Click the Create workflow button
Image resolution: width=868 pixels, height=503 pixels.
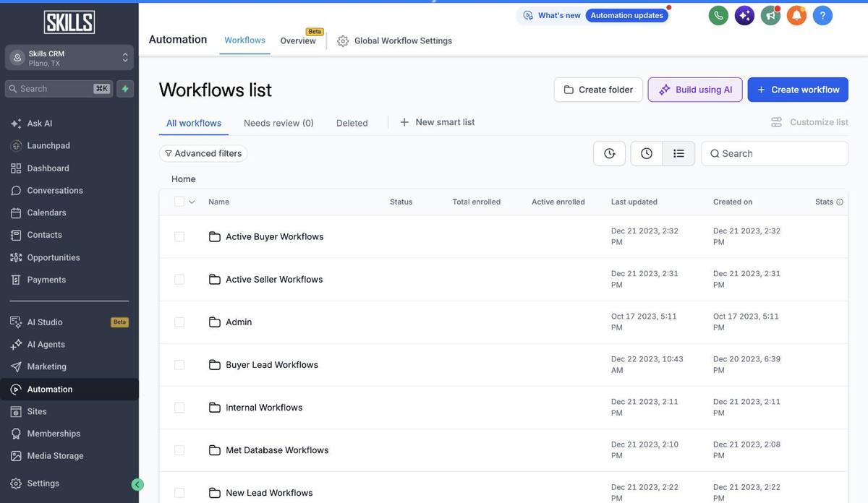tap(798, 90)
